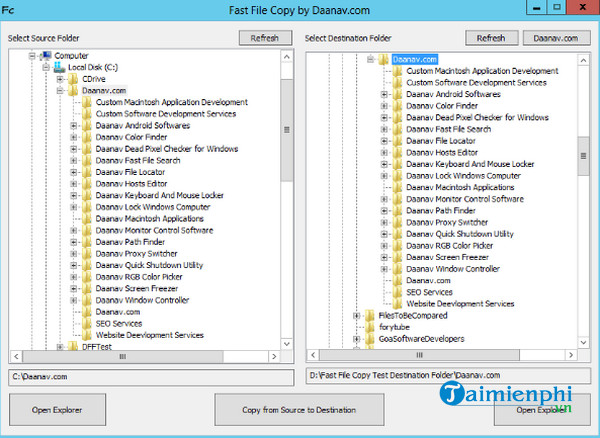The image size is (600, 438).
Task: Select source Daanav RGB Color Picker
Action: point(139,277)
